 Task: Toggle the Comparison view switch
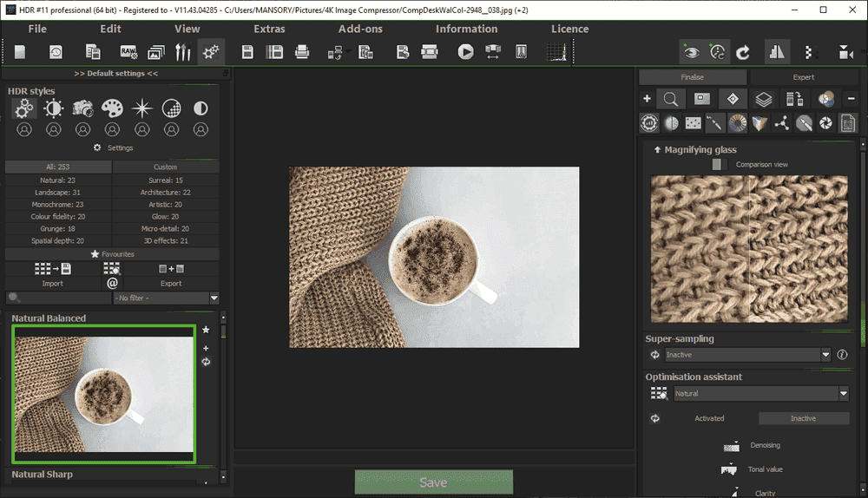click(716, 164)
